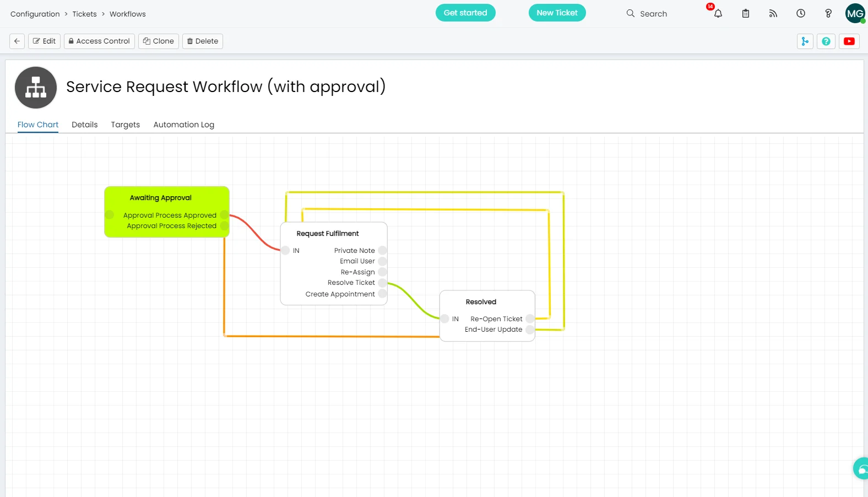The height and width of the screenshot is (497, 868).
Task: Click the Email User output port
Action: pyautogui.click(x=382, y=261)
